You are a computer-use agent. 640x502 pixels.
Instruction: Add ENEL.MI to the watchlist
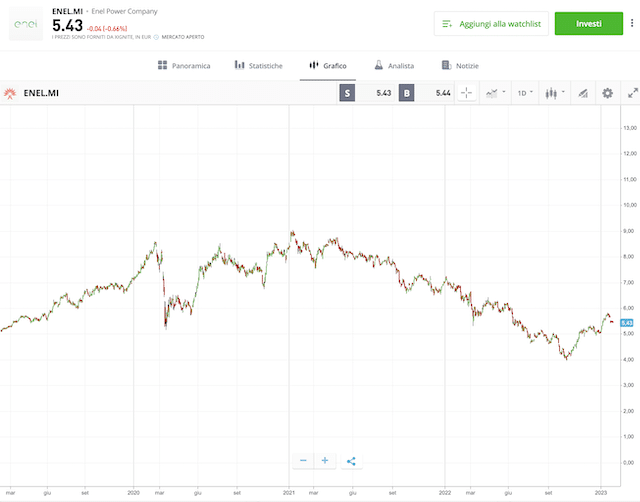[491, 24]
